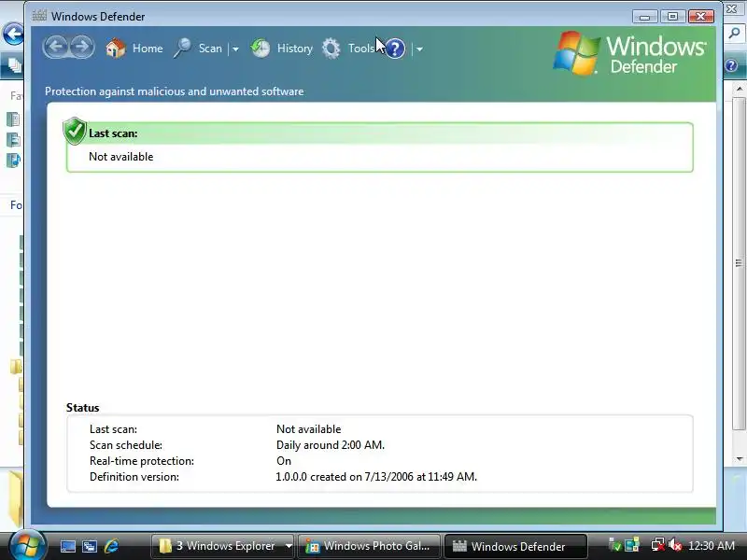Image resolution: width=747 pixels, height=560 pixels.
Task: Click the tray icon left of the network icon
Action: point(632,545)
